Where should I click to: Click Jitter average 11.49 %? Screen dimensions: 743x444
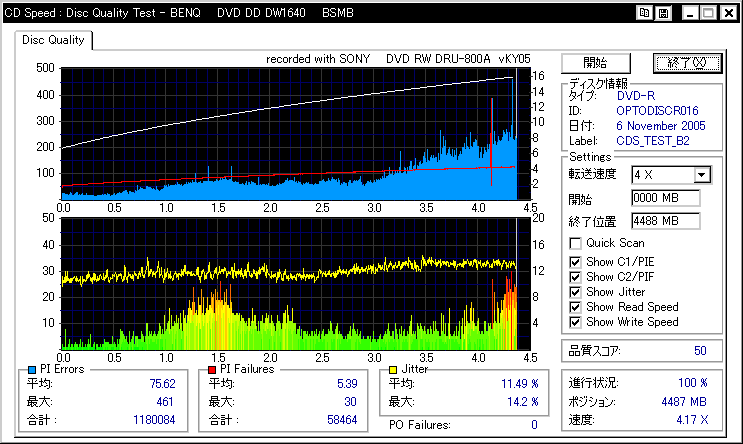tap(520, 384)
